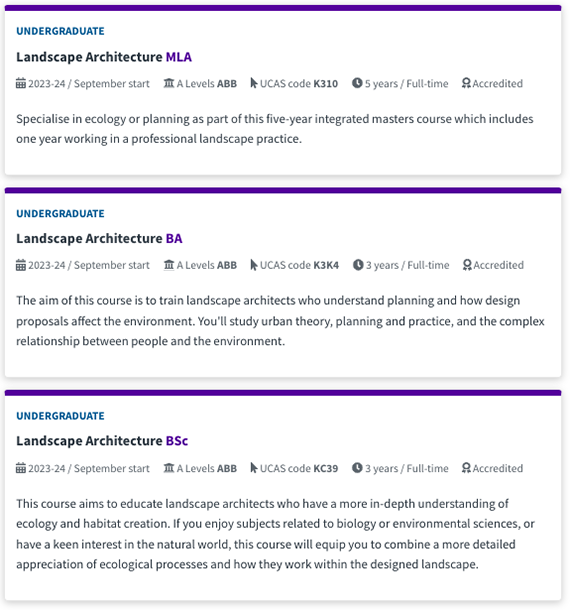
Task: Open the Landscape Architecture MLA course
Action: coord(104,57)
